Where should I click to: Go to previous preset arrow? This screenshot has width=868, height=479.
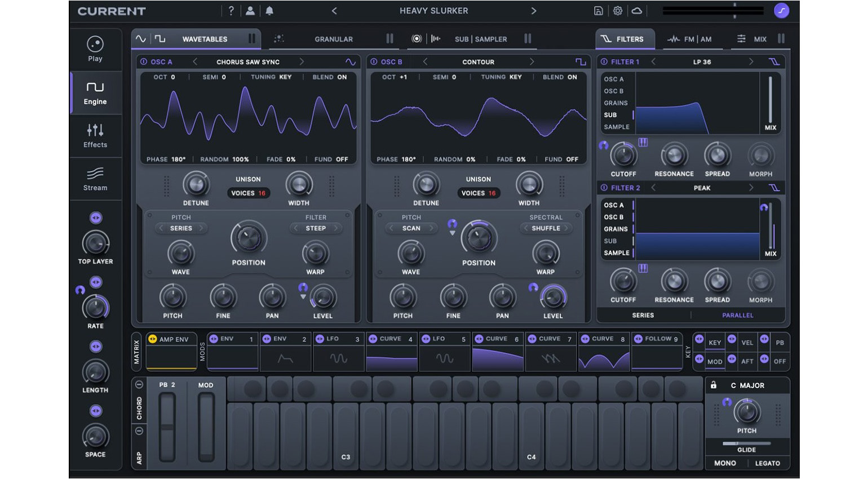(334, 11)
